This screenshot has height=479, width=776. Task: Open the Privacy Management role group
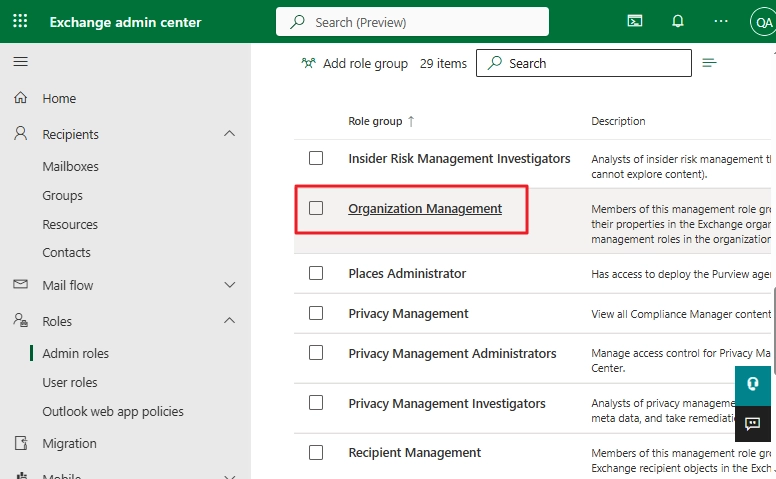(408, 314)
